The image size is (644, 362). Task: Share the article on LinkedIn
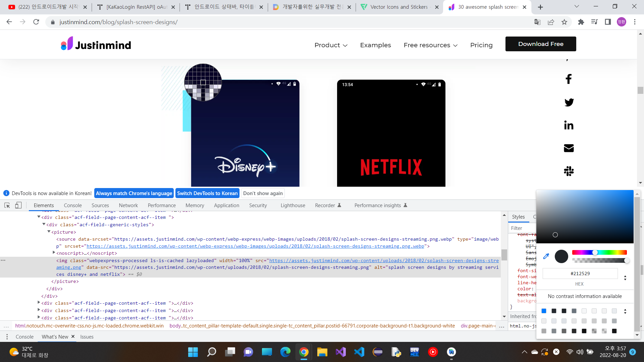[569, 125]
